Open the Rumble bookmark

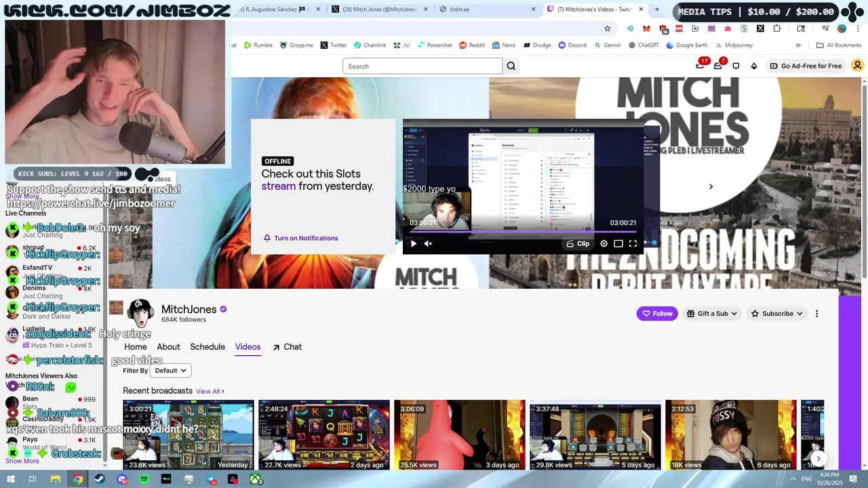coord(258,45)
